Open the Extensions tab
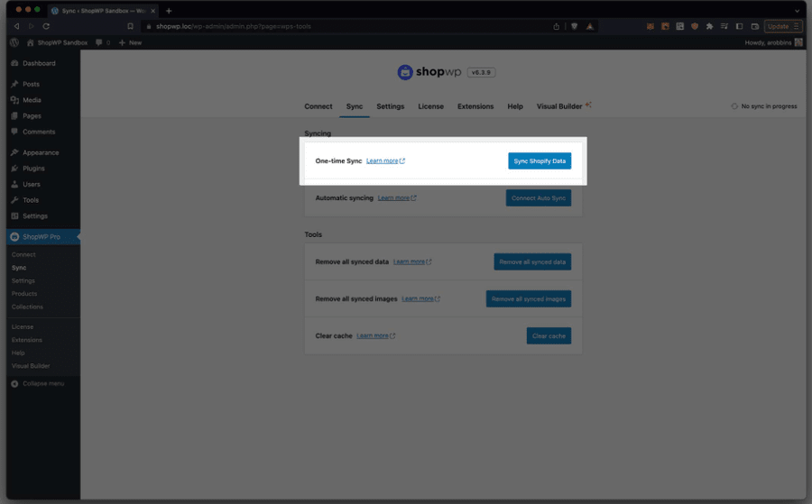The height and width of the screenshot is (504, 812). [475, 106]
